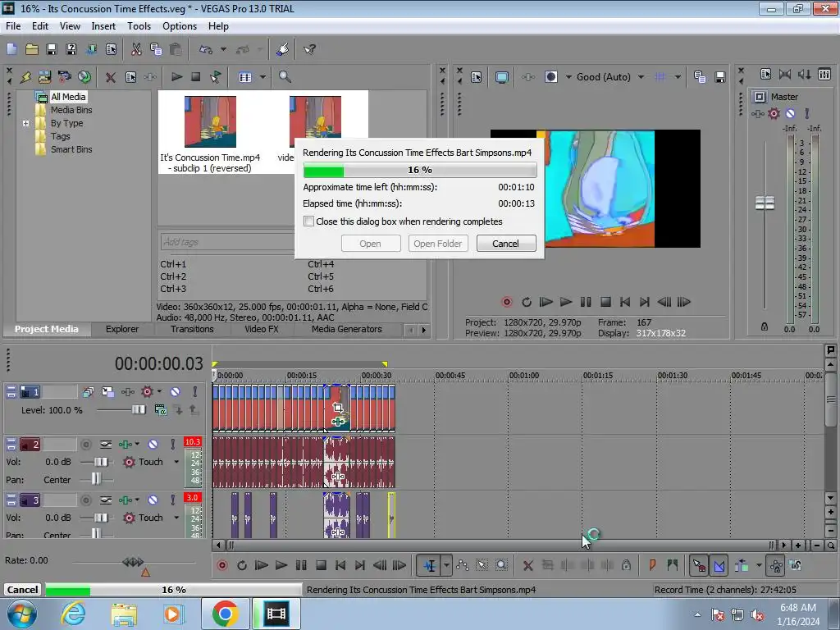
Task: Open Touch automation dropdown on track 2
Action: click(x=176, y=462)
